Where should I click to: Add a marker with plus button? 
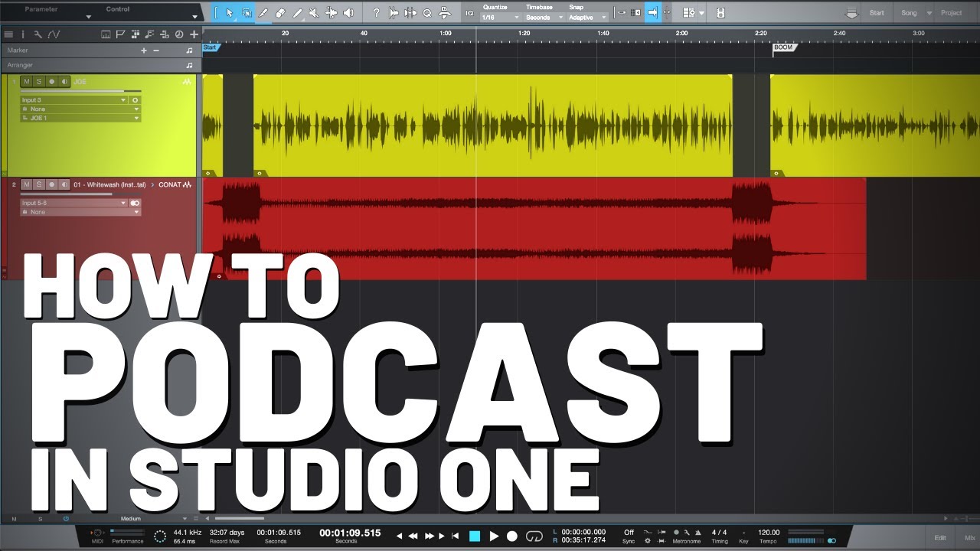click(143, 51)
